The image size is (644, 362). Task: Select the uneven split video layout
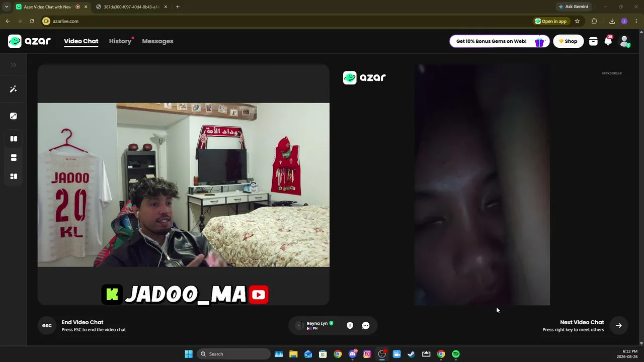[14, 176]
